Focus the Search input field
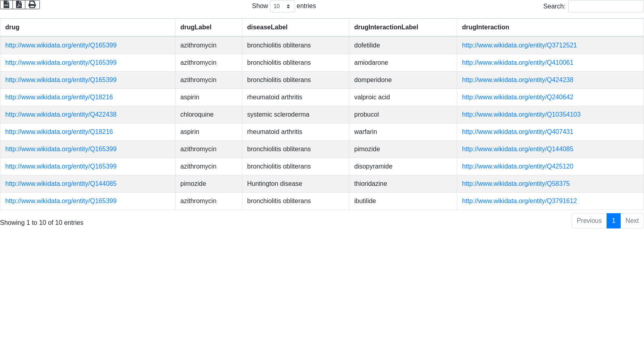This screenshot has height=362, width=644. [x=606, y=6]
